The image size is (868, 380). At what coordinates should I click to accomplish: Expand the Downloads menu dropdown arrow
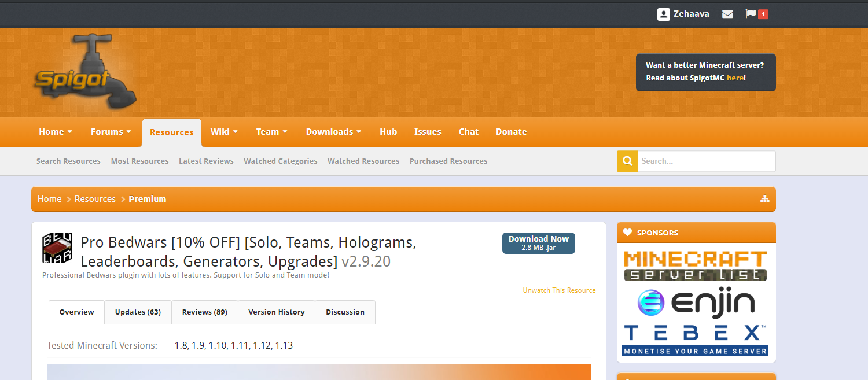(359, 132)
